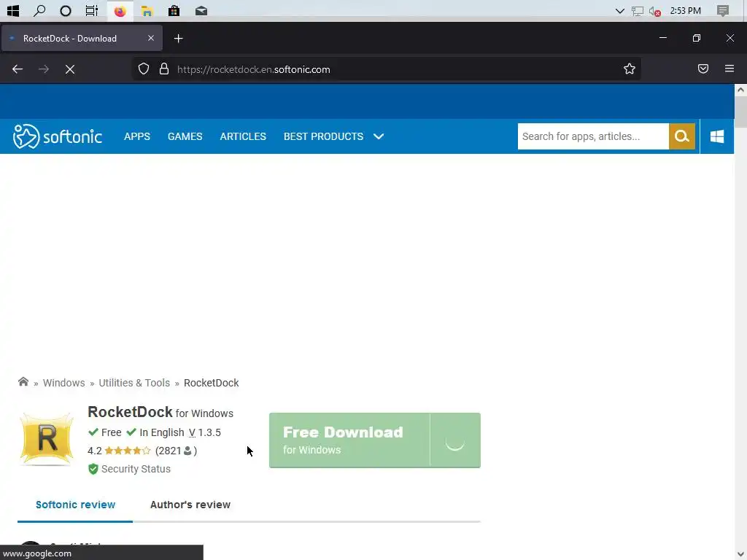Screen dimensions: 747x560
Task: Click the scrollbar up arrow
Action: [740, 90]
